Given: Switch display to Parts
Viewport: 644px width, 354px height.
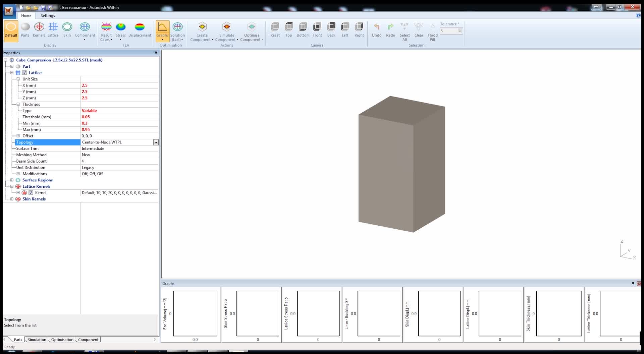Looking at the screenshot, I should (x=25, y=31).
